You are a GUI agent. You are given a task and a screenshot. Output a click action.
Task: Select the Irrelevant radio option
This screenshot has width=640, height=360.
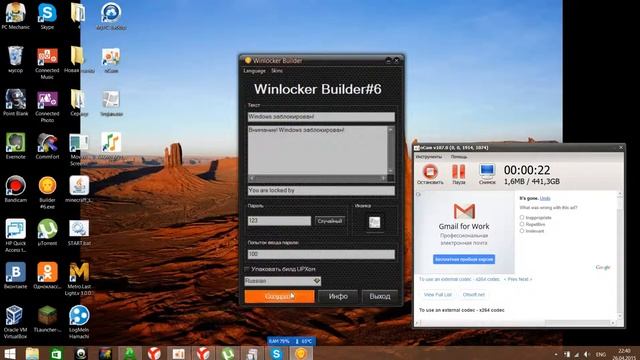(522, 231)
